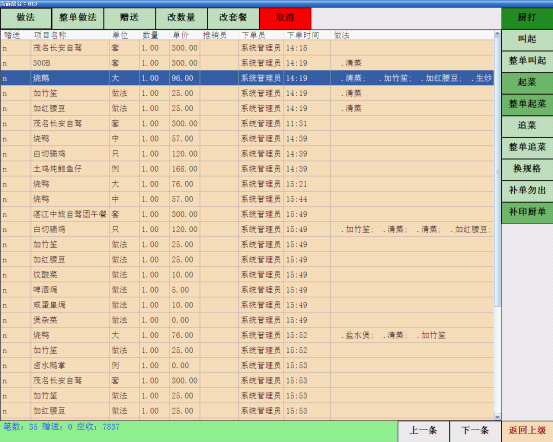Screen dimensions: 553x442
Task: Go to next item with 下一条
Action: click(475, 431)
